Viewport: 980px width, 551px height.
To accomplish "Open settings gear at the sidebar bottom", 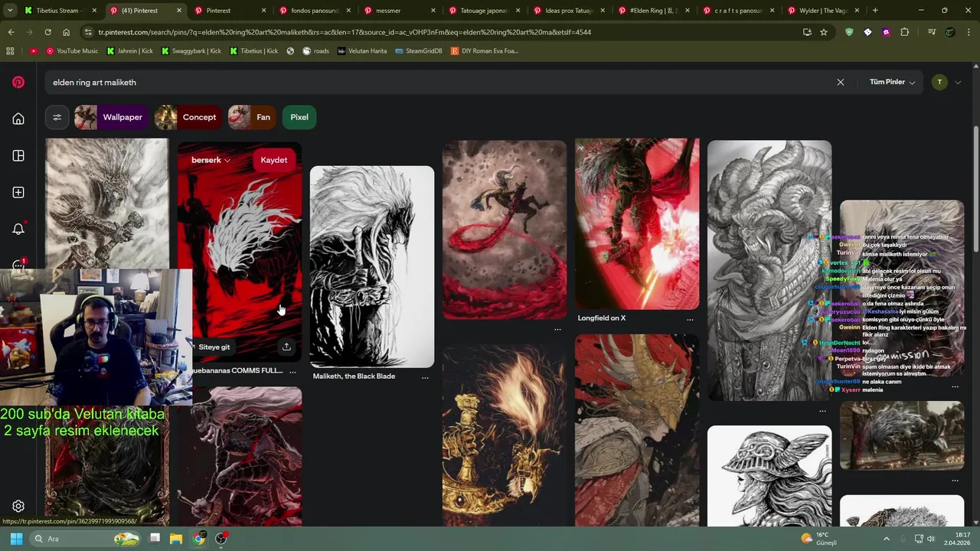I will point(18,506).
